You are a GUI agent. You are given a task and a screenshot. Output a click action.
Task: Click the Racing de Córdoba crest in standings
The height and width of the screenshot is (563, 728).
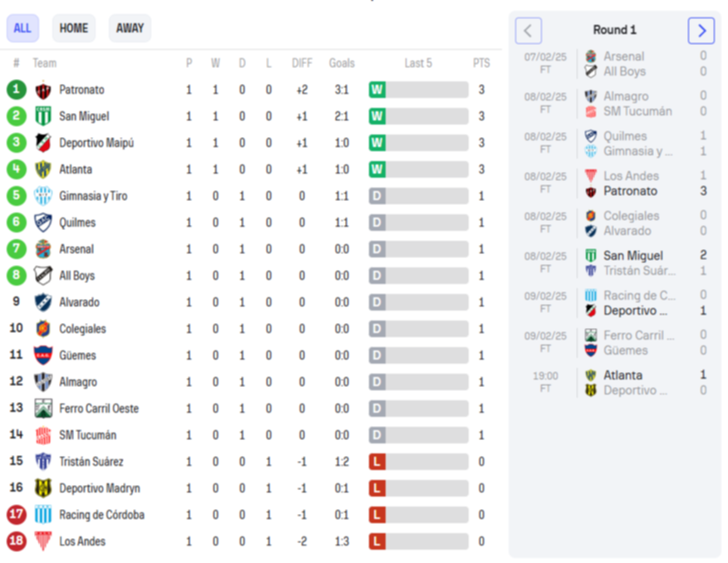click(43, 515)
